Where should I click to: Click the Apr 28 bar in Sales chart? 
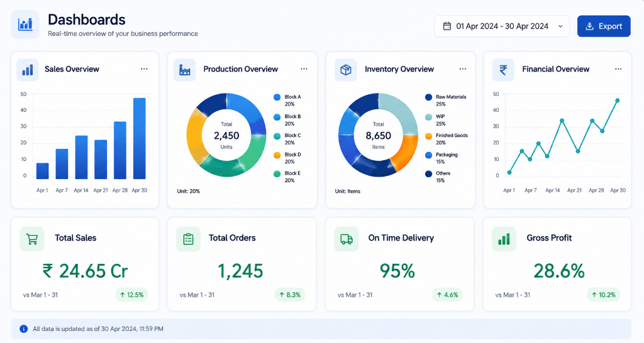tap(120, 150)
